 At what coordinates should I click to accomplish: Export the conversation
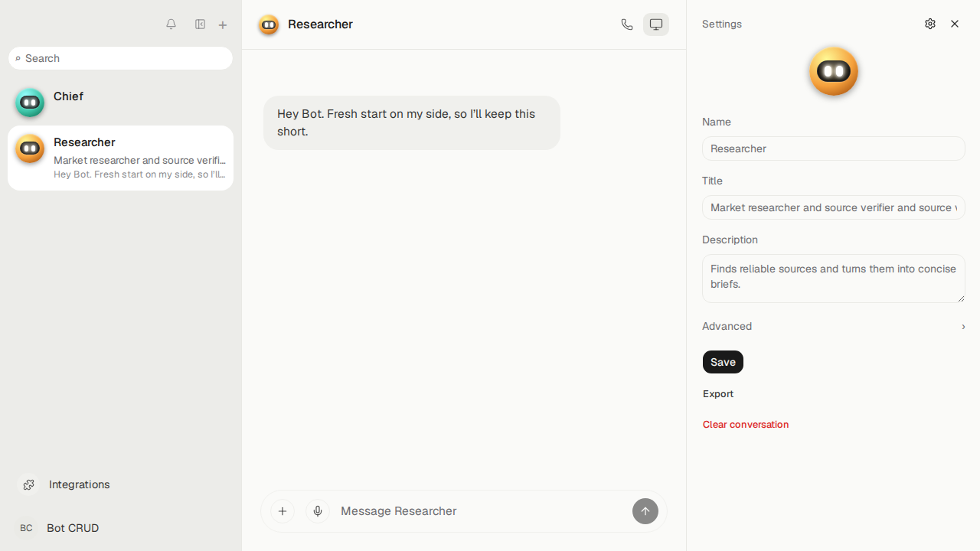pyautogui.click(x=718, y=394)
